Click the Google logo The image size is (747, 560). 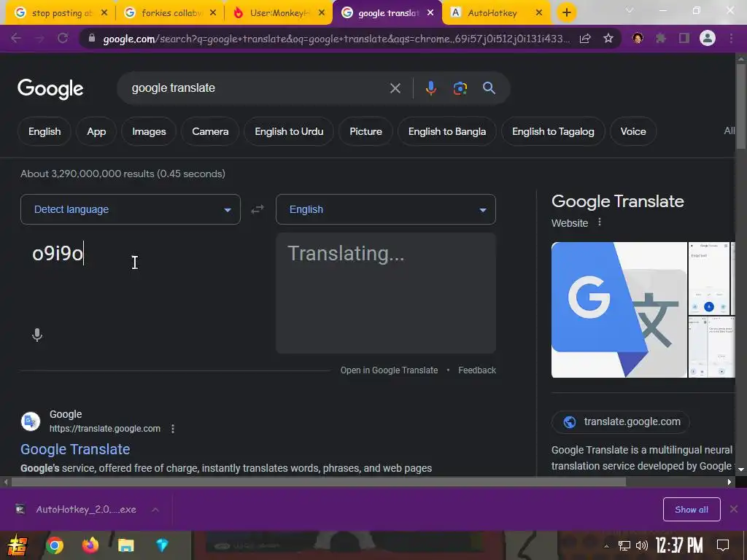pyautogui.click(x=50, y=88)
